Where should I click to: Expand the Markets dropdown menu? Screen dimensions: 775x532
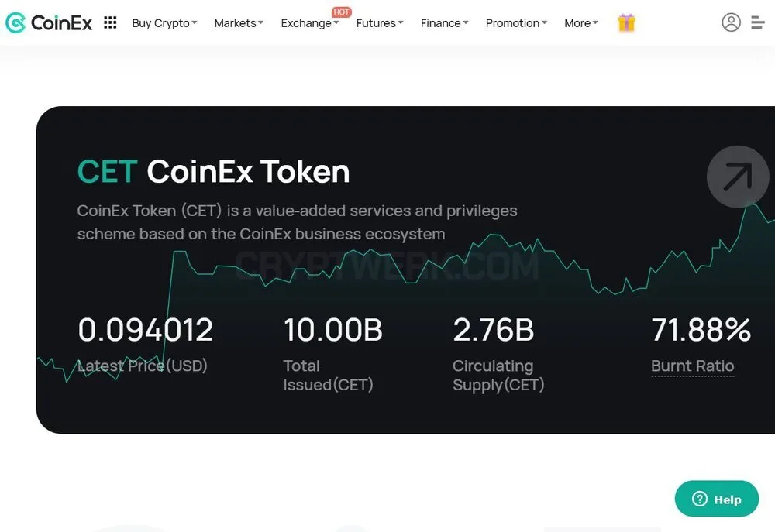(239, 23)
